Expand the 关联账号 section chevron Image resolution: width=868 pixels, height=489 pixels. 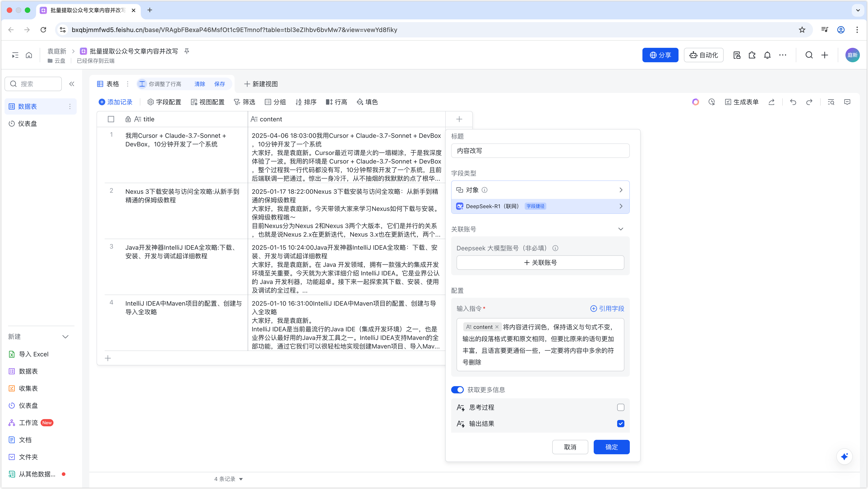tap(620, 229)
